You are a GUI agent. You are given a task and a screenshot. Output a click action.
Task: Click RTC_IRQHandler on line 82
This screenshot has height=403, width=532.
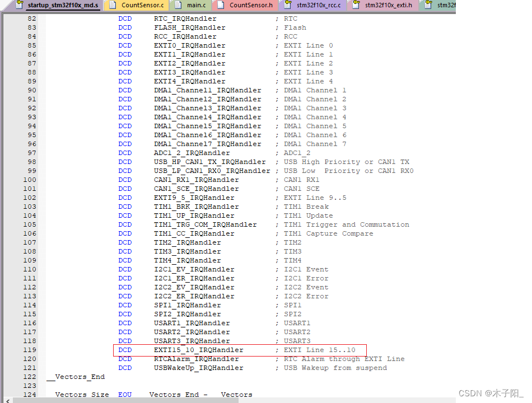185,18
